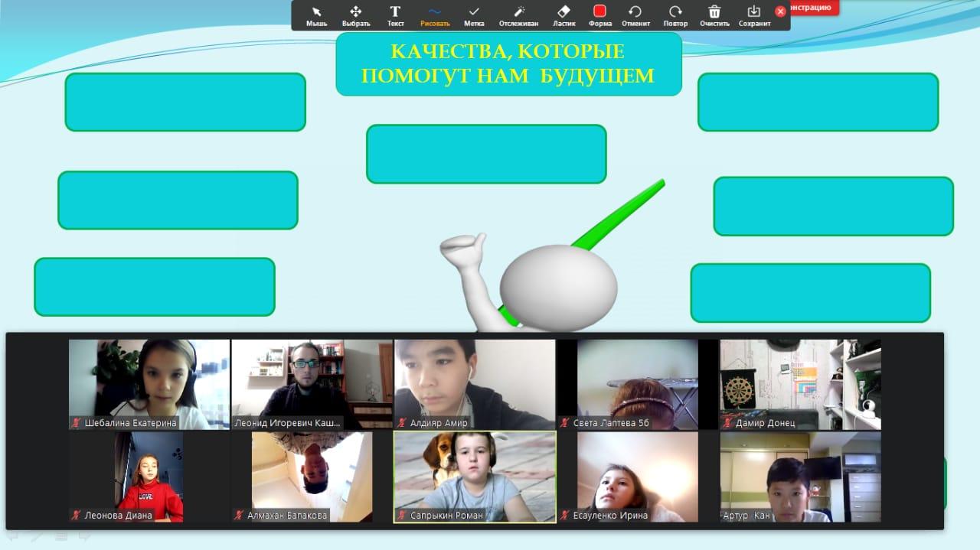Select the Мышь (Mouse) pointer tool
This screenshot has height=550, width=980.
coord(316,15)
